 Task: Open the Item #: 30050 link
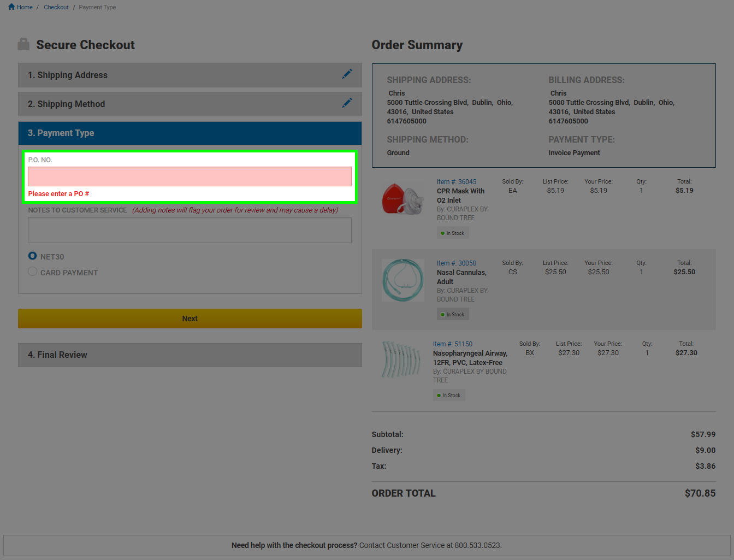pyautogui.click(x=457, y=263)
